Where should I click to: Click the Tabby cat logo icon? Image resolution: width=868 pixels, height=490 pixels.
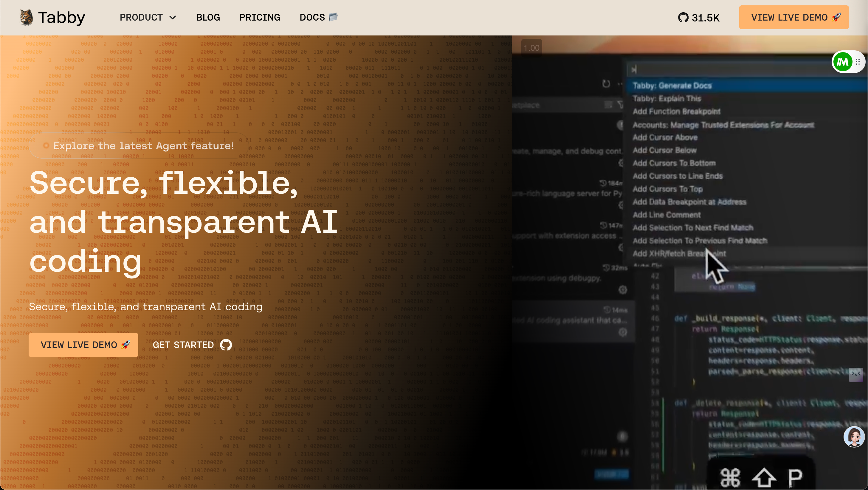pos(26,17)
